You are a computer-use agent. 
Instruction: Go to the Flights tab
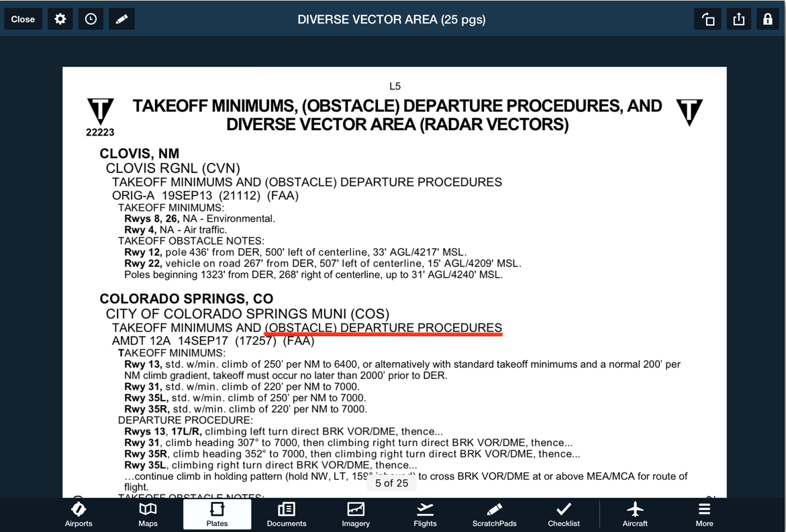(425, 515)
